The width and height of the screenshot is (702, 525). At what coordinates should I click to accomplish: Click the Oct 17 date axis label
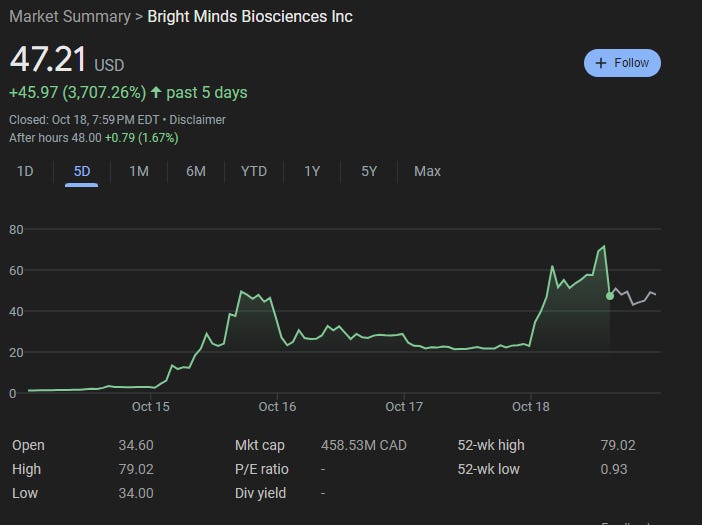coord(404,407)
